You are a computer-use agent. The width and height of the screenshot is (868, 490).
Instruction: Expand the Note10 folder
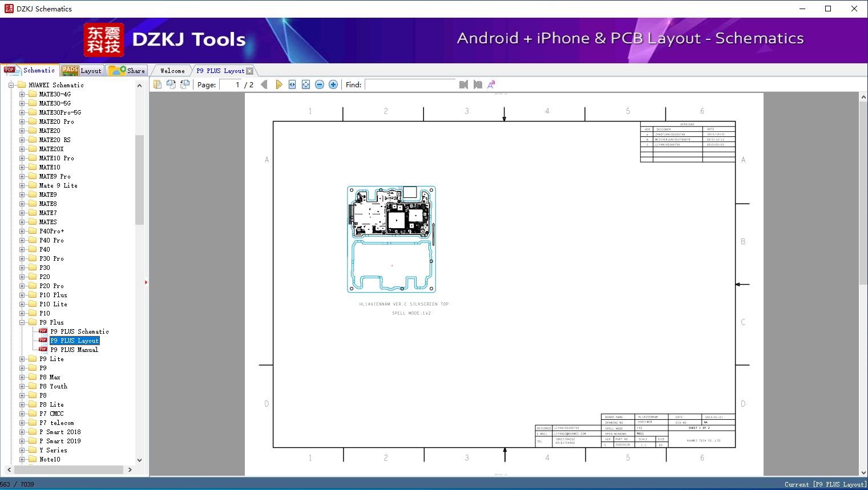tap(22, 459)
